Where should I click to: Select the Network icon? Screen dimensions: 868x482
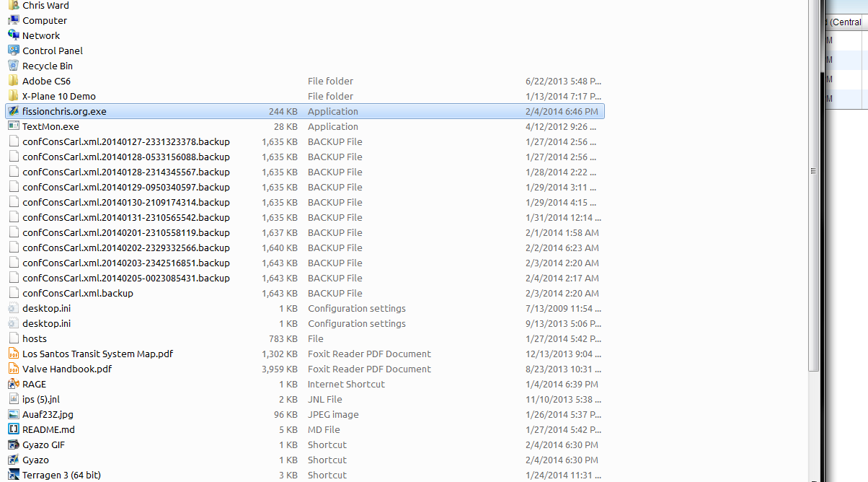tap(13, 35)
